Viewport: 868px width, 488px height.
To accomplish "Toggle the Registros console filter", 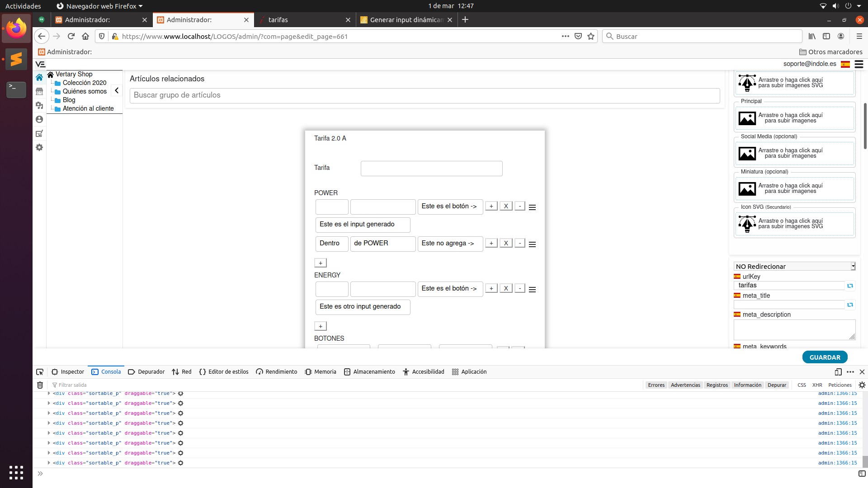I will click(x=717, y=385).
